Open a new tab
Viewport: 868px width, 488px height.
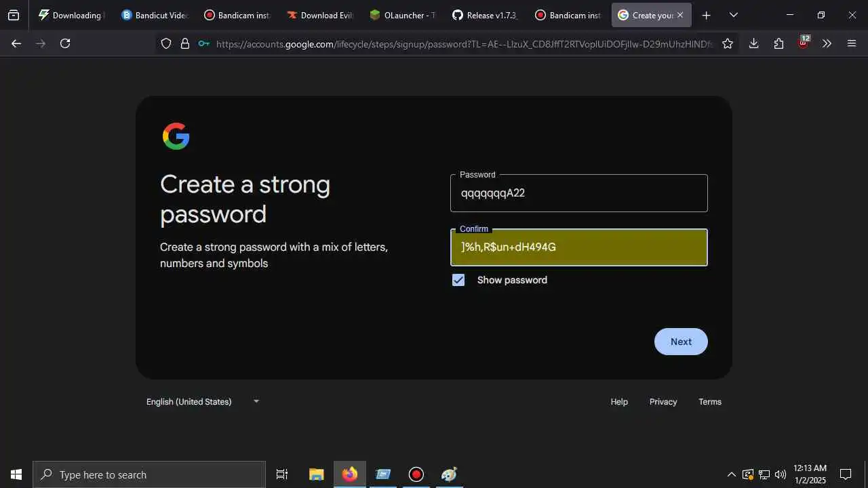(707, 15)
